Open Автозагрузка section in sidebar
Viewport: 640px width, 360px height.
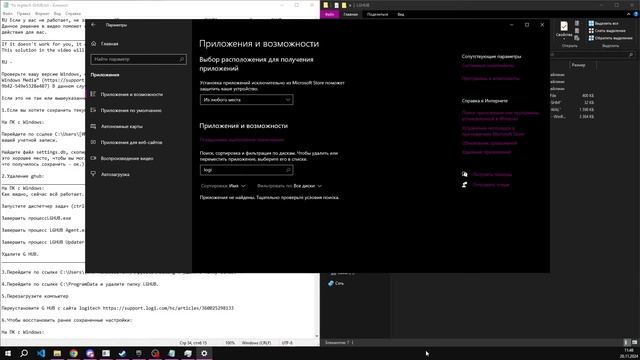(x=115, y=174)
